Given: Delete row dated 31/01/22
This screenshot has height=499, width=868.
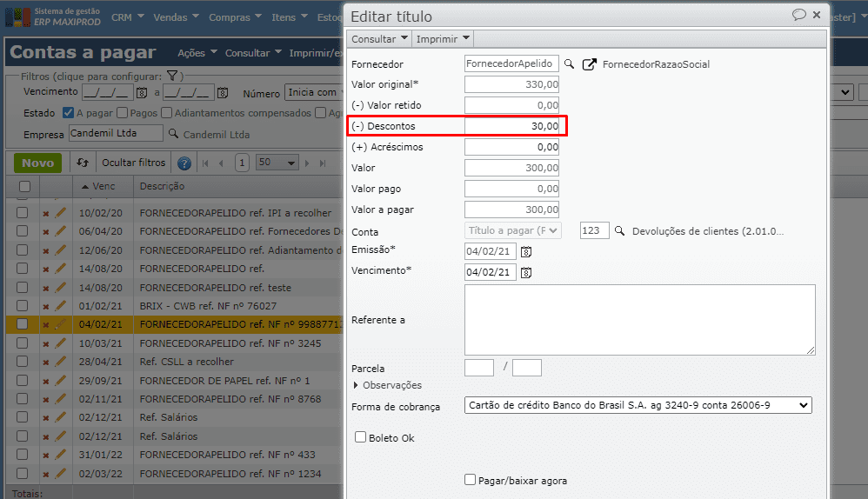Looking at the screenshot, I should pyautogui.click(x=46, y=456).
